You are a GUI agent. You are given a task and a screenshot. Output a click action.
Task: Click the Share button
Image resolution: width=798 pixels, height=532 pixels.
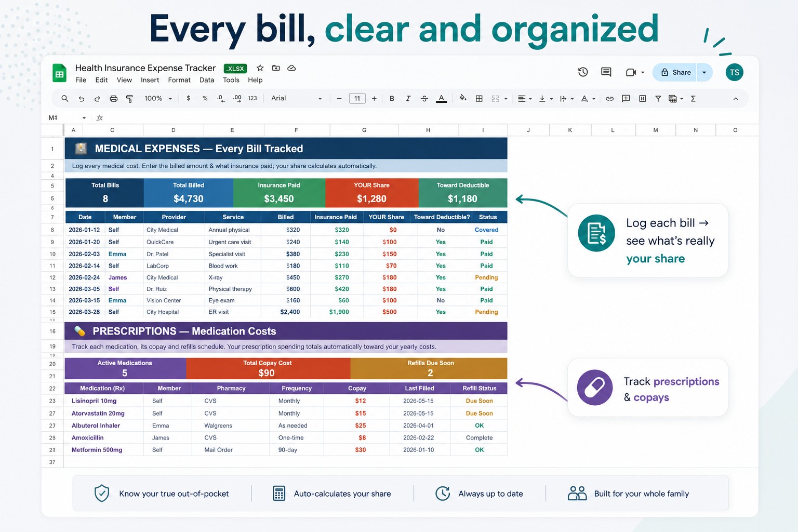tap(675, 72)
